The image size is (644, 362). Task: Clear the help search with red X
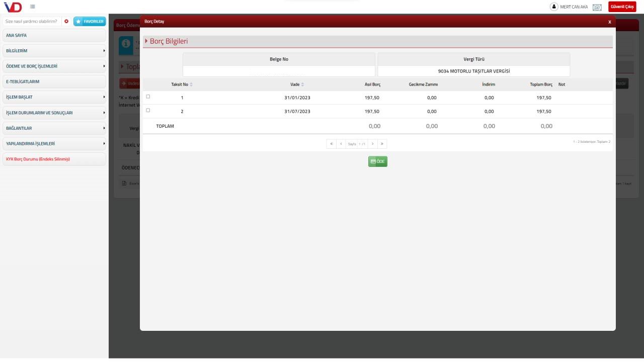[x=66, y=21]
